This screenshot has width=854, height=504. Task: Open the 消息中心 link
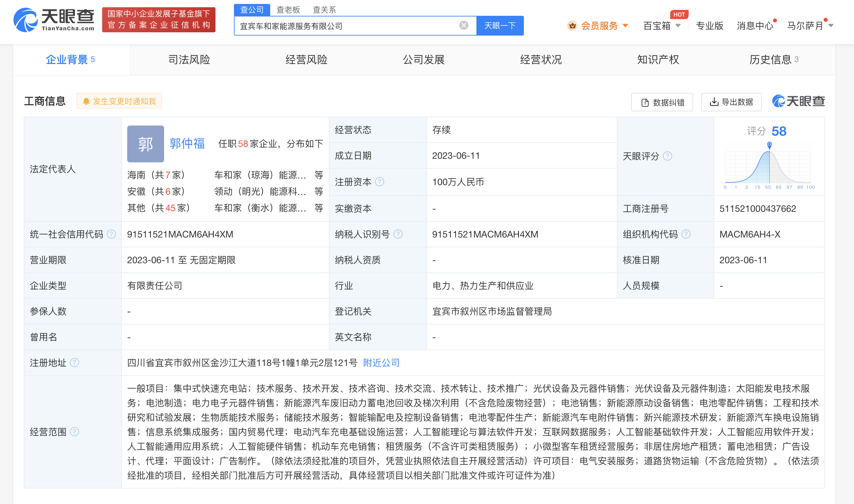point(755,25)
